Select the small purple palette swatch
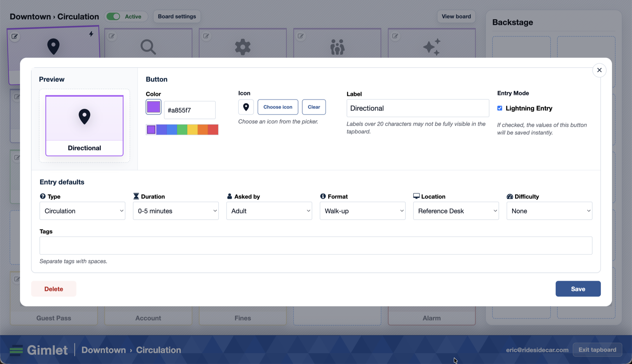 (151, 129)
